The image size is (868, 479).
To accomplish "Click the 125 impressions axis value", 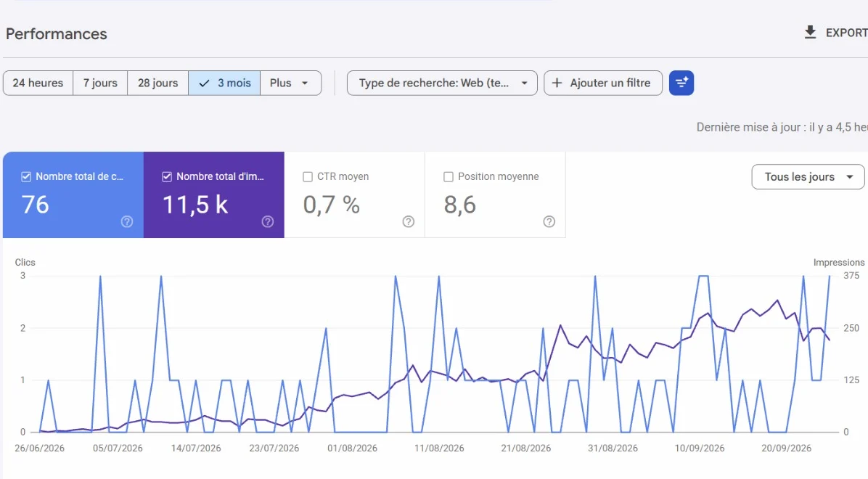I will 851,380.
